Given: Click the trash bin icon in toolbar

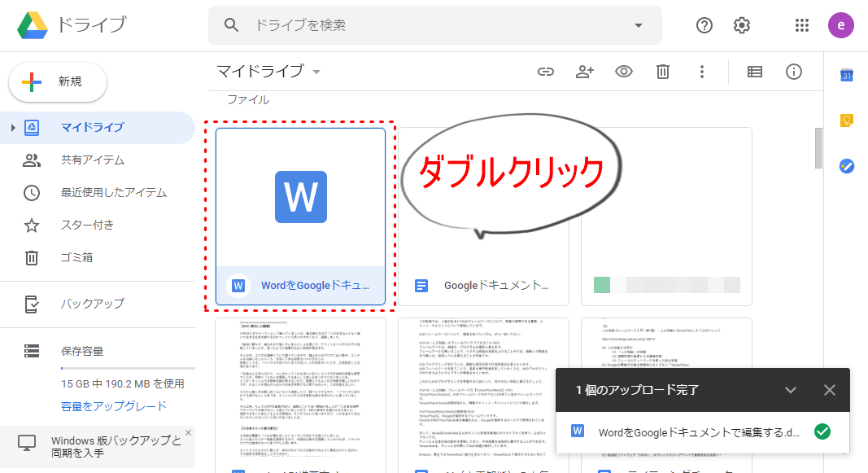Looking at the screenshot, I should [663, 72].
